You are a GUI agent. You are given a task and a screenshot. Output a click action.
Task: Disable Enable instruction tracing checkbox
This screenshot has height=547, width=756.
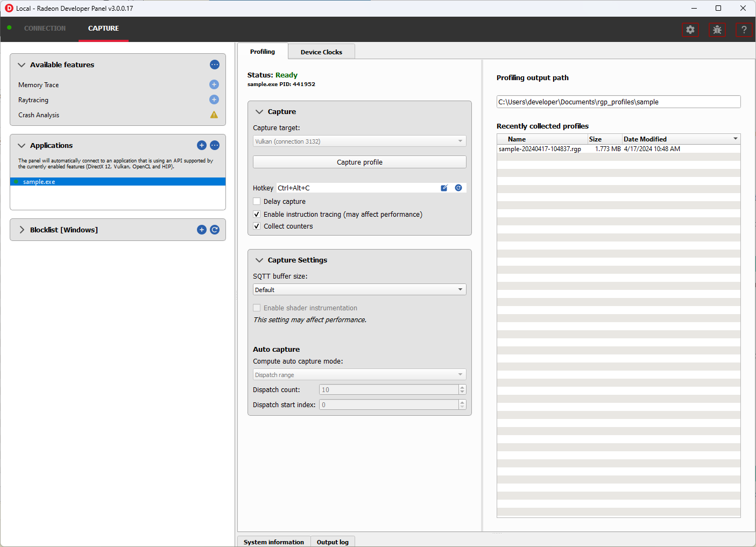pyautogui.click(x=257, y=214)
